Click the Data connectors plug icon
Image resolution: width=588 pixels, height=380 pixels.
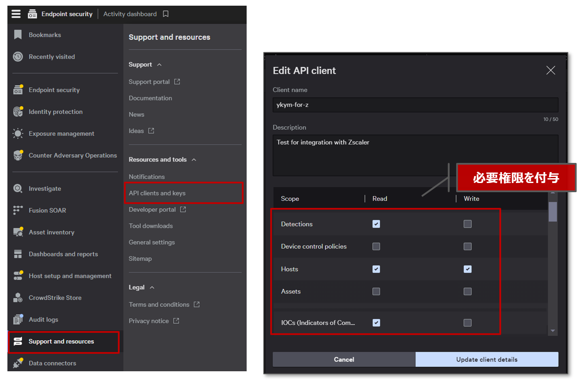click(x=18, y=363)
